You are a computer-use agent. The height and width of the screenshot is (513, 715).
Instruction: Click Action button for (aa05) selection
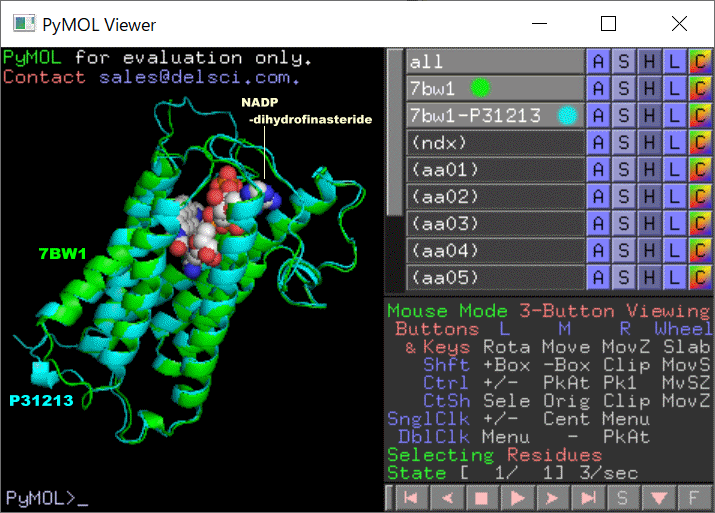tap(598, 277)
